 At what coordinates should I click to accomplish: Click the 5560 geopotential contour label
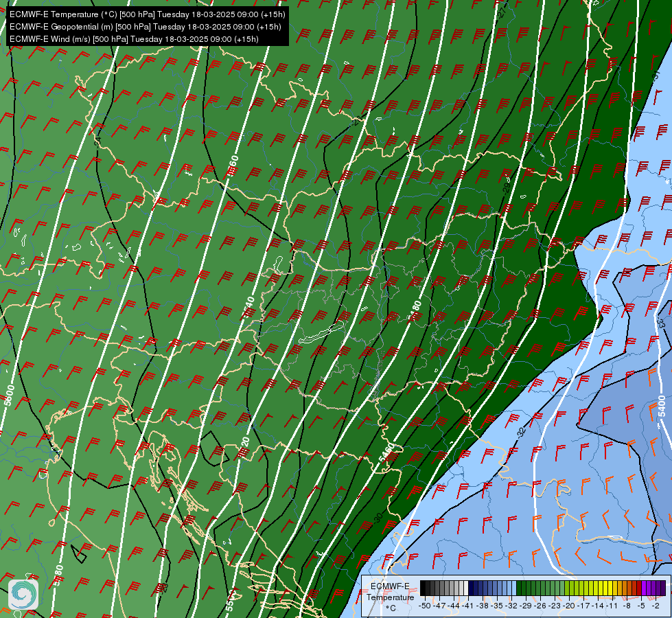[233, 166]
